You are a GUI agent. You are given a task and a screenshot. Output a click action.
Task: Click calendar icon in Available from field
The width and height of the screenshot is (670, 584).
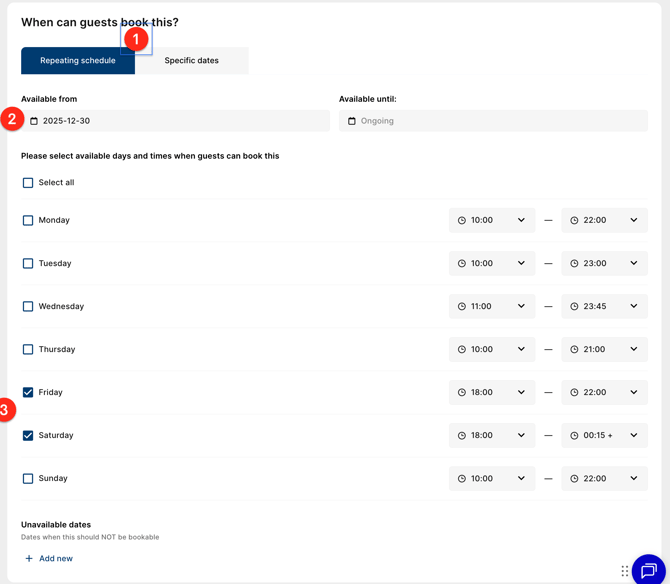tap(34, 121)
